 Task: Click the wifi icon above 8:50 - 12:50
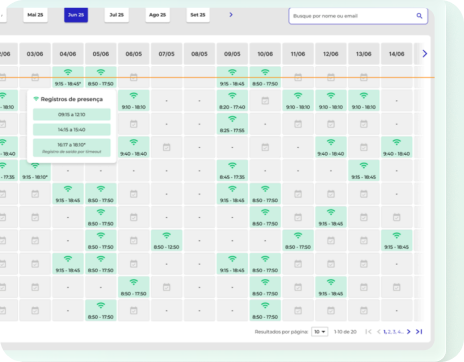pyautogui.click(x=166, y=236)
